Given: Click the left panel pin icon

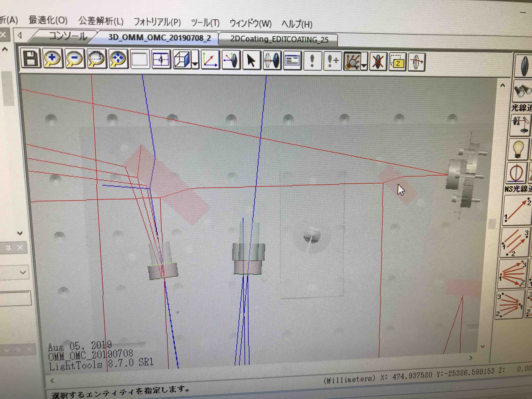Looking at the screenshot, I should [x=8, y=248].
